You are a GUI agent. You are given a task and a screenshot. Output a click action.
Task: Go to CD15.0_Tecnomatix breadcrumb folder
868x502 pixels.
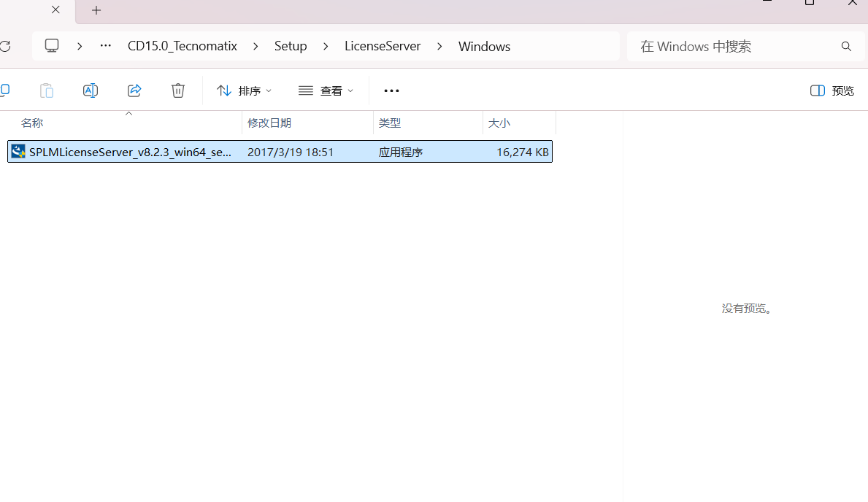[182, 46]
